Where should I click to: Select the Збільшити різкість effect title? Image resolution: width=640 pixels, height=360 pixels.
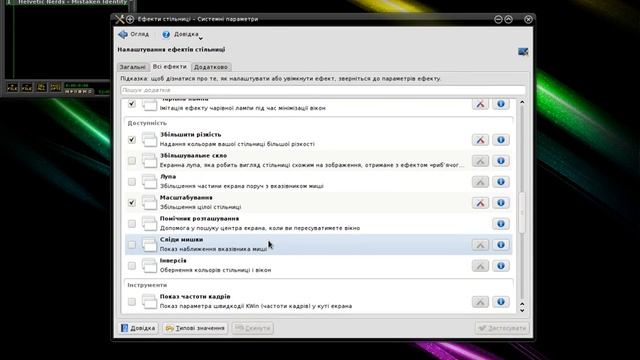coord(190,134)
